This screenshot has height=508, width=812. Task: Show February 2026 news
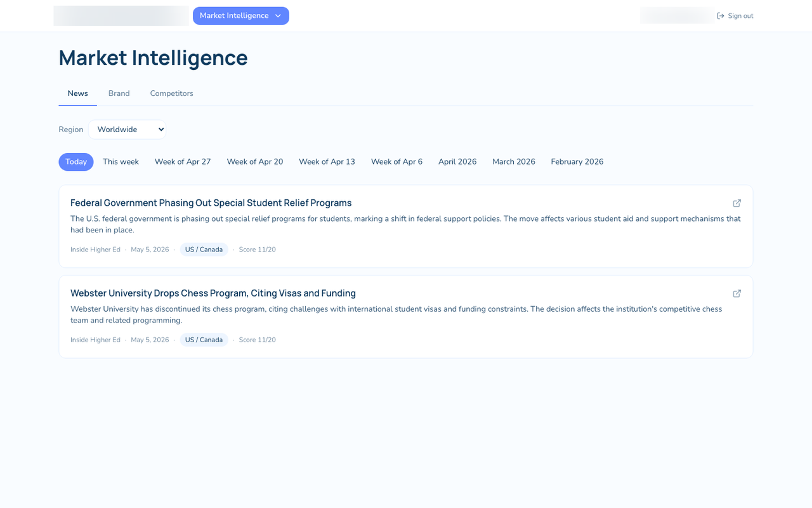tap(577, 162)
